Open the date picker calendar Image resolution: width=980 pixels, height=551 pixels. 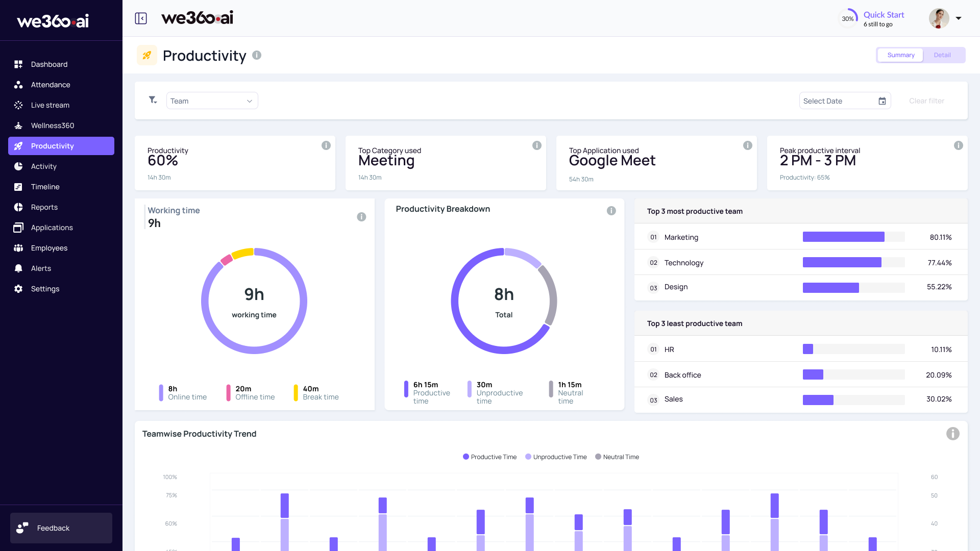tap(882, 101)
